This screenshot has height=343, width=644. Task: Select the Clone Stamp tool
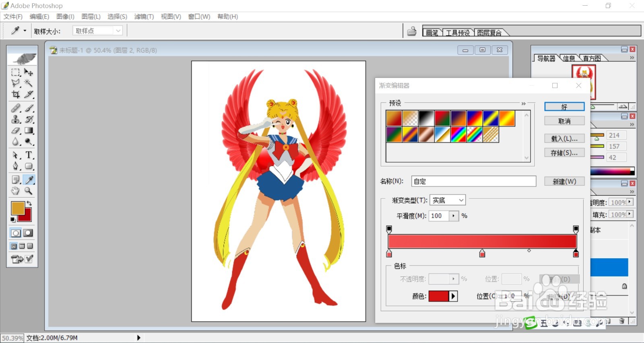(x=16, y=119)
